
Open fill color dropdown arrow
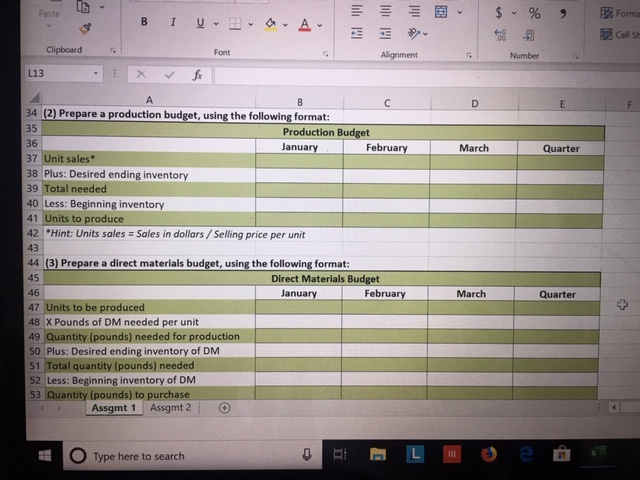[285, 25]
